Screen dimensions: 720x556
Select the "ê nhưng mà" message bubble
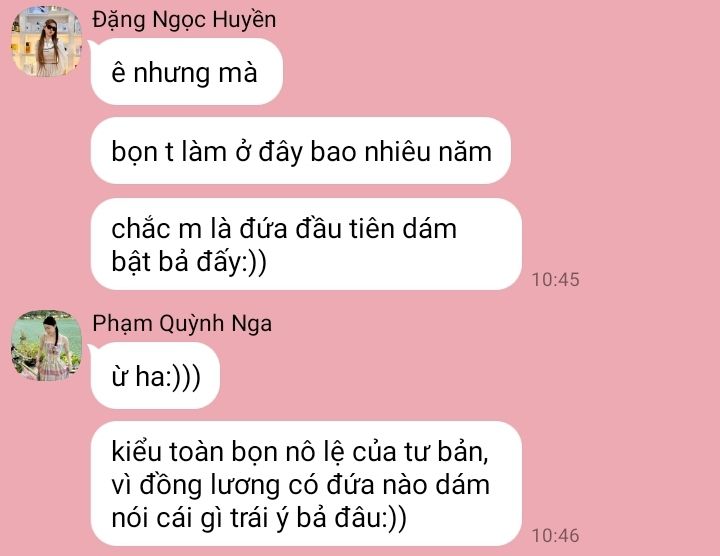pyautogui.click(x=186, y=72)
